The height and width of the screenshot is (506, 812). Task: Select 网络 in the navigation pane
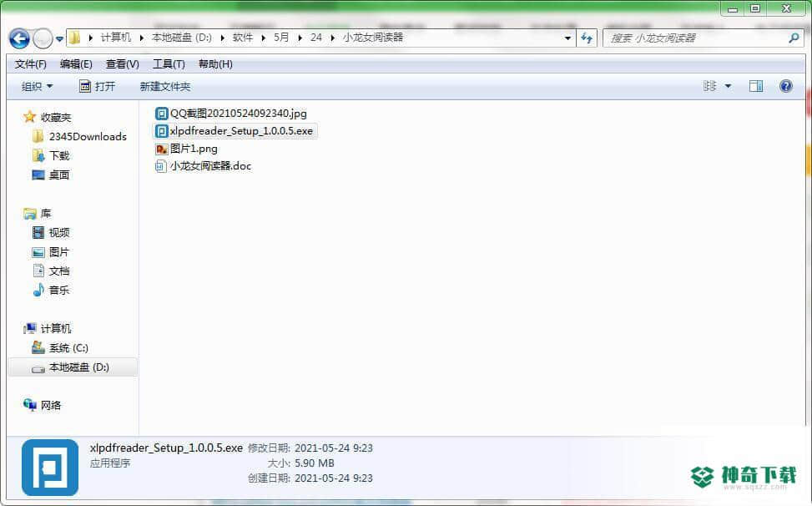[x=51, y=405]
